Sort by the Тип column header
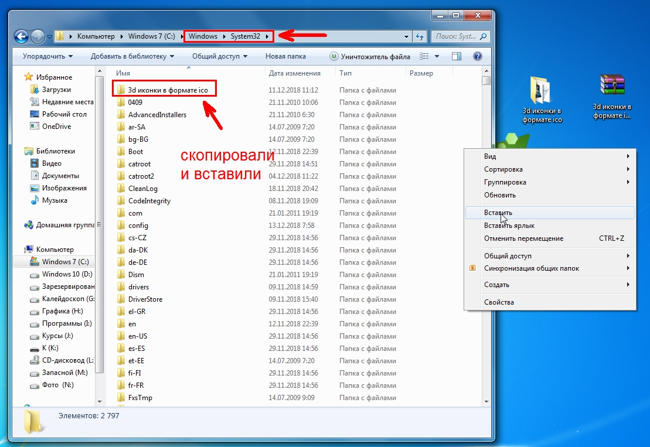The height and width of the screenshot is (447, 650). pos(345,73)
